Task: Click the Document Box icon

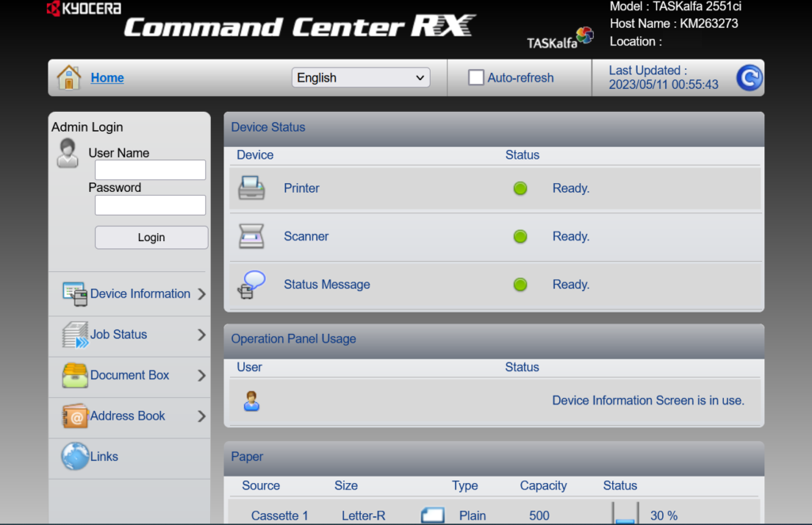Action: pos(75,375)
